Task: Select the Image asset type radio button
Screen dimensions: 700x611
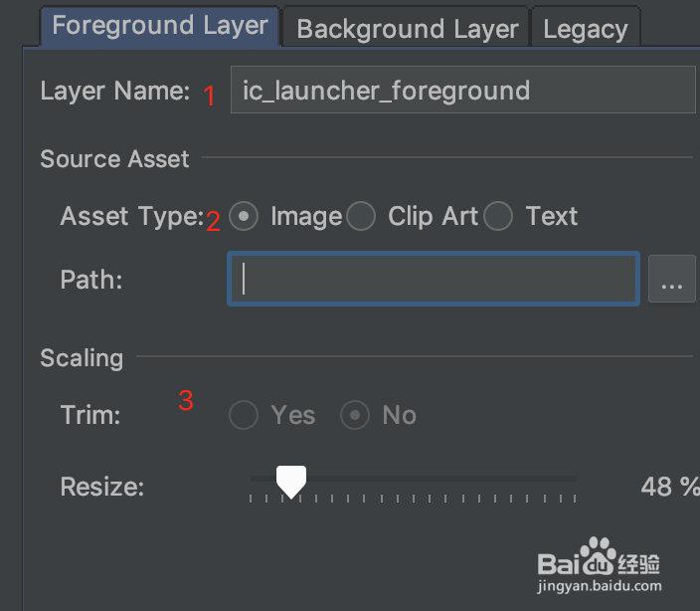Action: click(244, 216)
